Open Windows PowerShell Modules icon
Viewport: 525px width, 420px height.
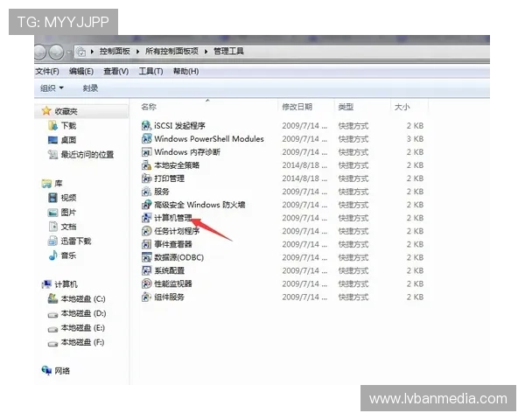[146, 138]
